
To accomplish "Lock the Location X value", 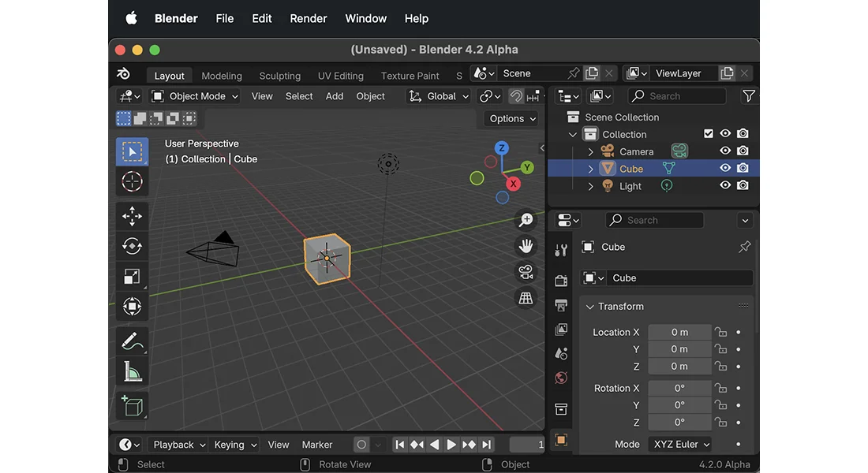I will 720,332.
